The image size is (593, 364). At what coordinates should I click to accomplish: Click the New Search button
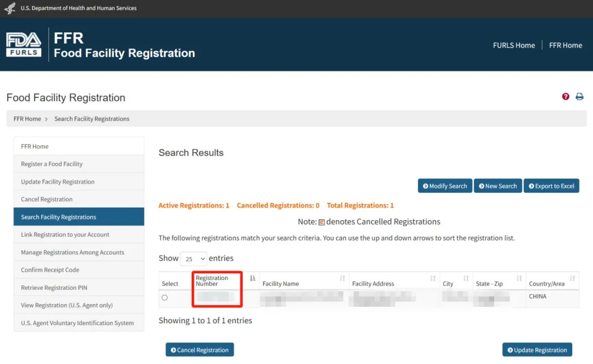click(497, 186)
